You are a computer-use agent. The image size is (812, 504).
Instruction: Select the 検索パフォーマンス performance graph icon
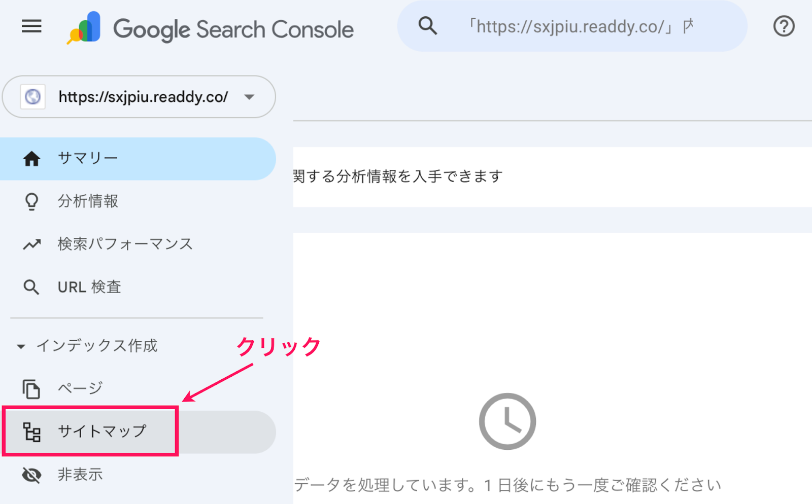click(x=31, y=244)
